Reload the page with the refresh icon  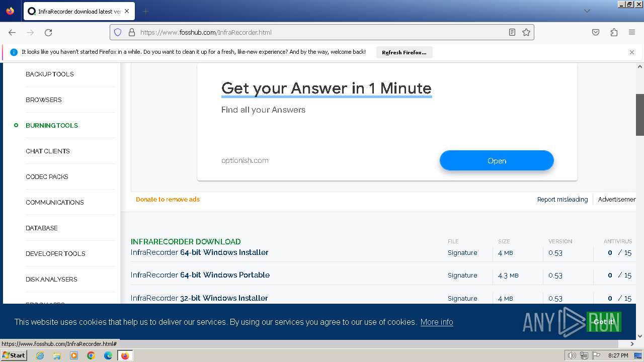click(48, 32)
